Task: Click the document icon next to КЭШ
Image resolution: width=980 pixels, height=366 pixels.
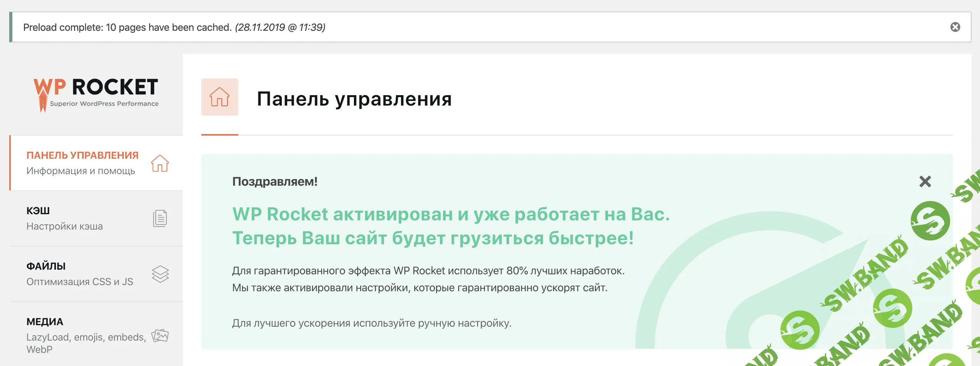Action: point(160,218)
